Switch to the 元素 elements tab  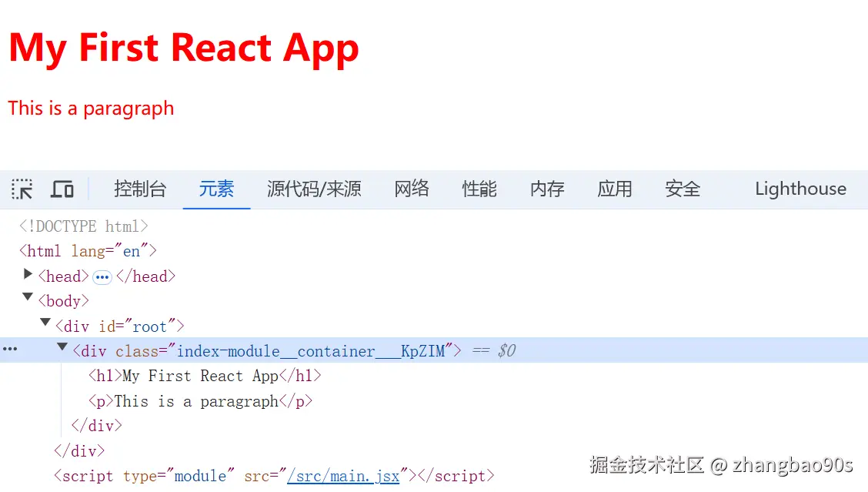216,189
